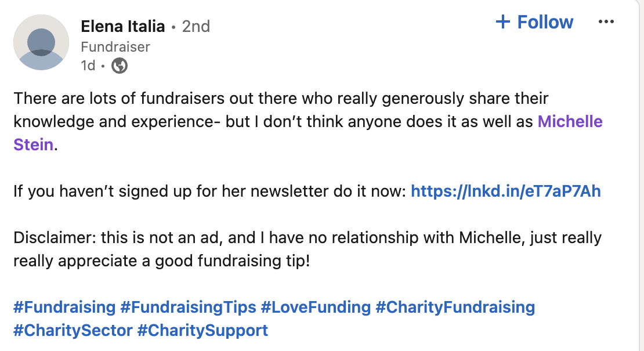Open the lnkd.in newsletter link

pos(505,191)
